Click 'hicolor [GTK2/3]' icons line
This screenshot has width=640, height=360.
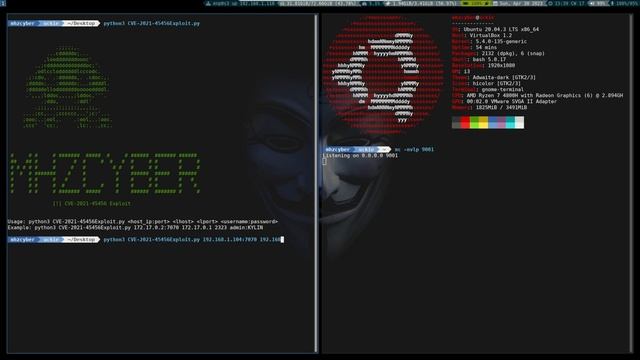[486, 83]
